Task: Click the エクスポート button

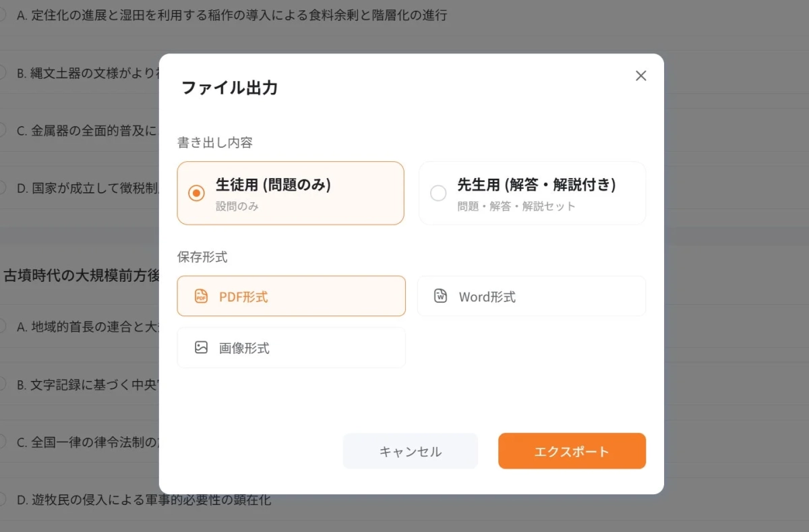Action: click(572, 450)
